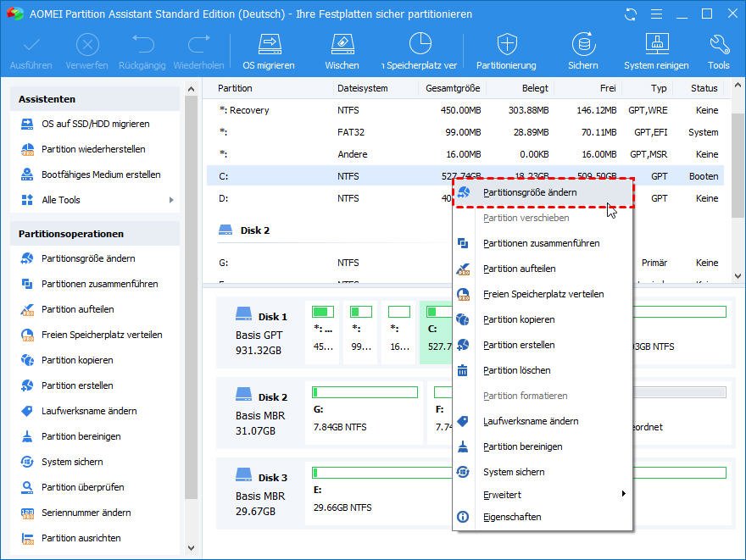Click the Verwerfen discard icon

tap(87, 45)
